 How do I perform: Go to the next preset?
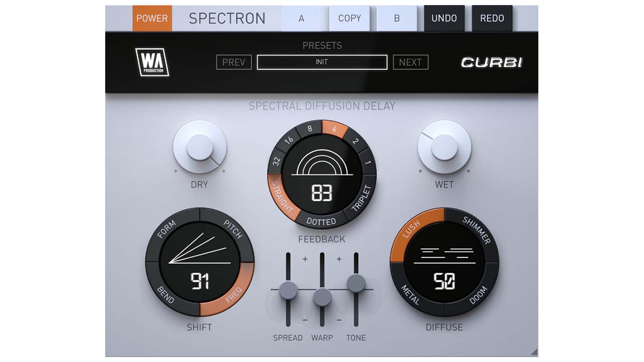[x=410, y=62]
